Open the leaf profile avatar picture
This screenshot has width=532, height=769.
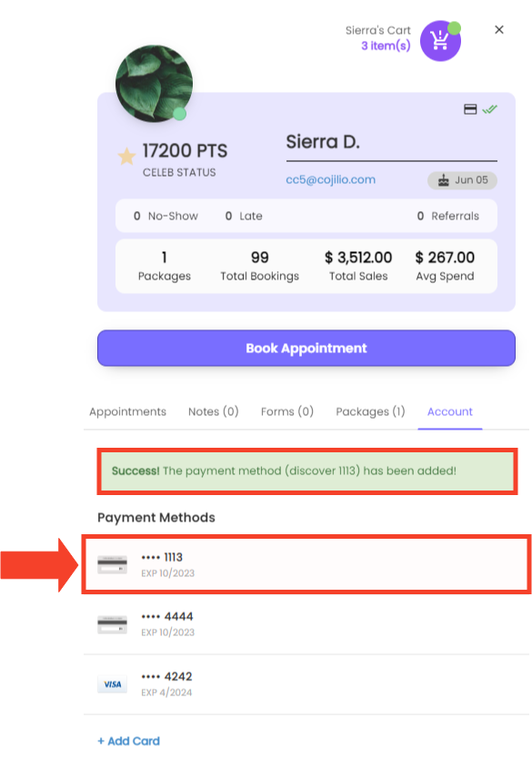pyautogui.click(x=154, y=84)
